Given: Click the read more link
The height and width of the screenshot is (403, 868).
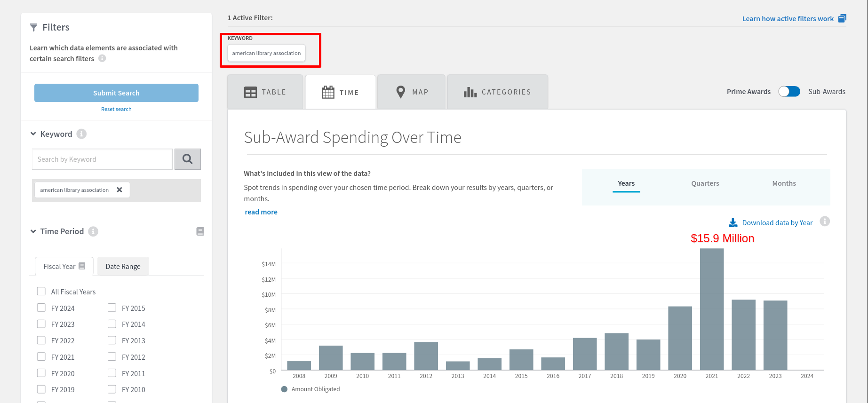Looking at the screenshot, I should tap(261, 212).
